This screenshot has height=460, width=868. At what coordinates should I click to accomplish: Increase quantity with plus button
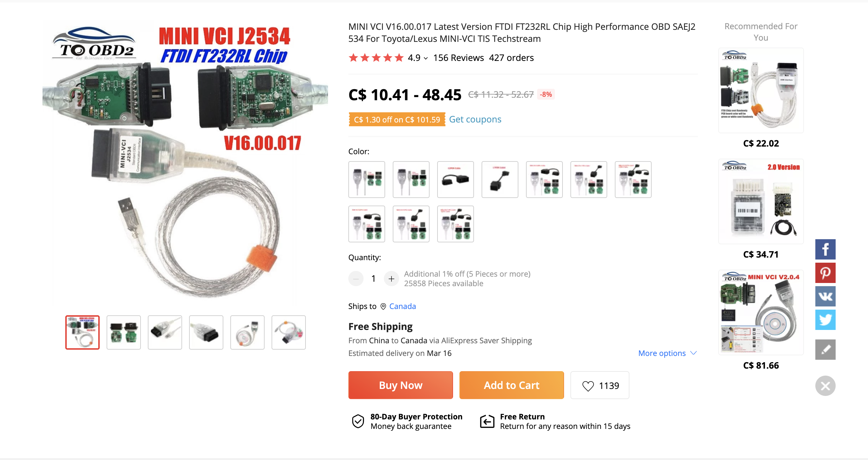point(391,279)
